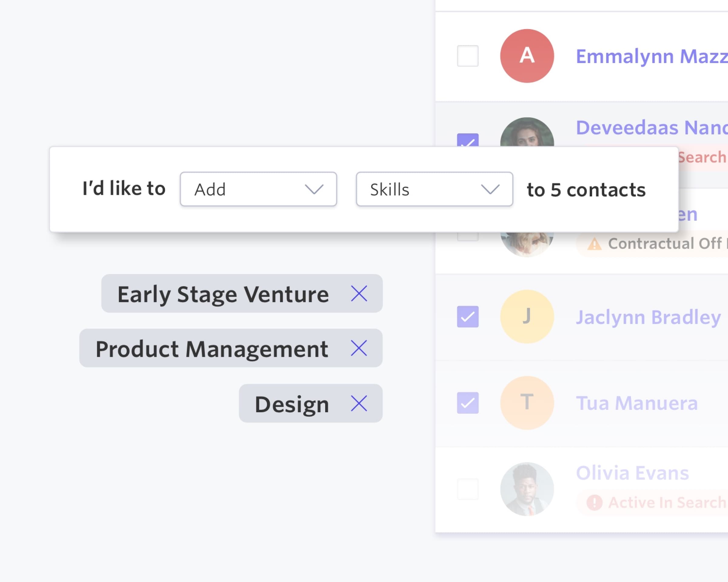
Task: Open Emmalynn Mazz's contact profile link
Action: coord(651,56)
